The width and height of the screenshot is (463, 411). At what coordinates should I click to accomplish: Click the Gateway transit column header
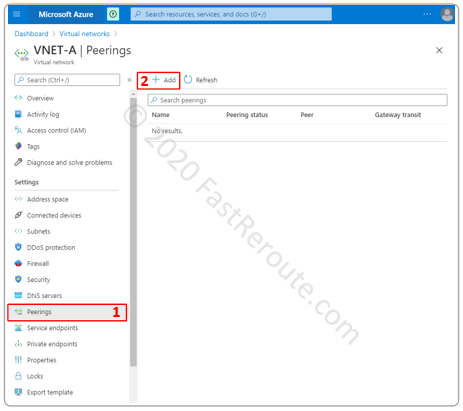click(398, 115)
